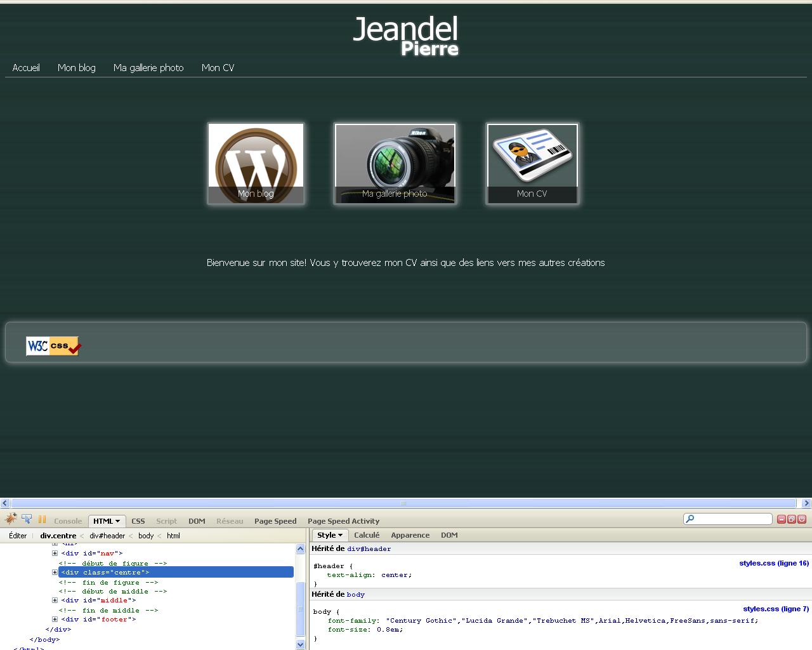Image resolution: width=812 pixels, height=650 pixels.
Task: Open styles.css (ligne 7) source link
Action: point(776,609)
